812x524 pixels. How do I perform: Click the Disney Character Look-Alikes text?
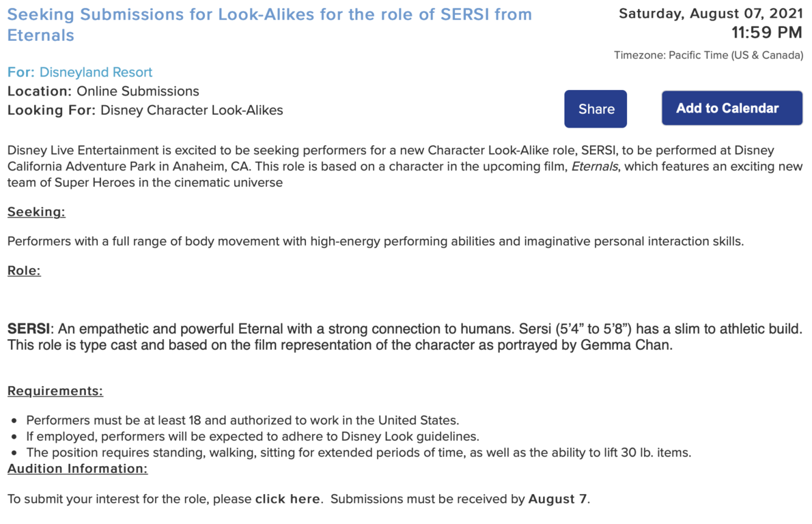point(192,110)
